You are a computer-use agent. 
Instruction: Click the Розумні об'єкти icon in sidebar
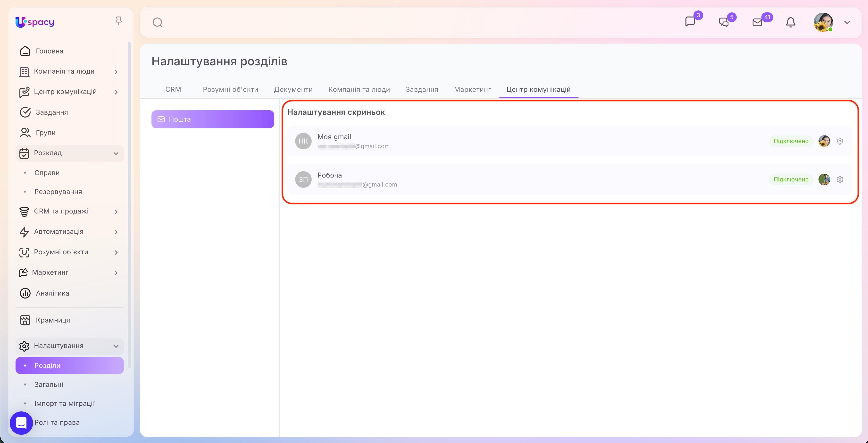[x=24, y=252]
